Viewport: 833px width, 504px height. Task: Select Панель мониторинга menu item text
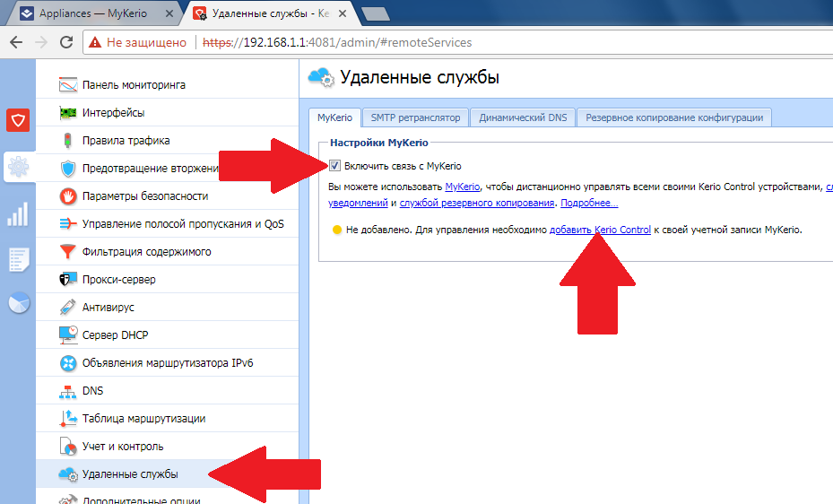(x=134, y=85)
